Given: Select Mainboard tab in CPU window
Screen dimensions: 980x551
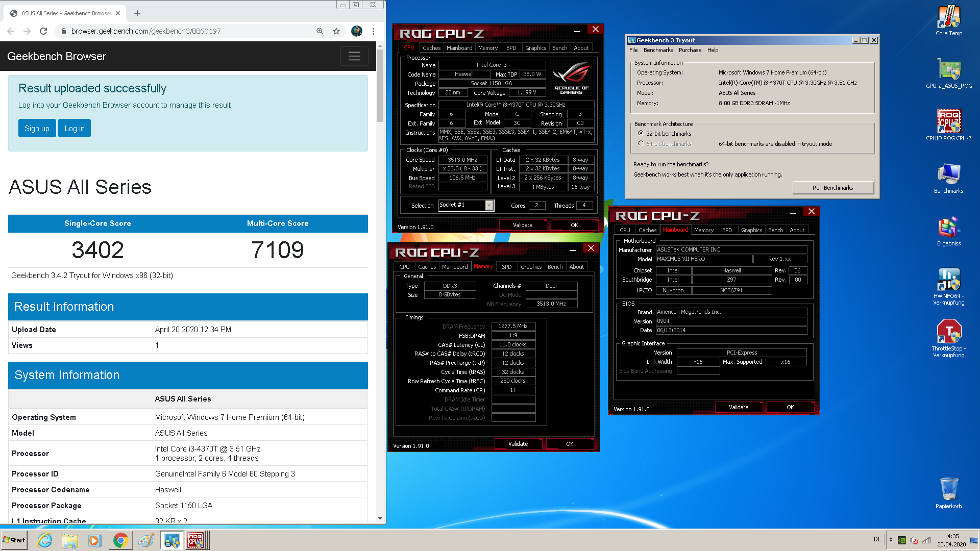Looking at the screenshot, I should pyautogui.click(x=459, y=48).
